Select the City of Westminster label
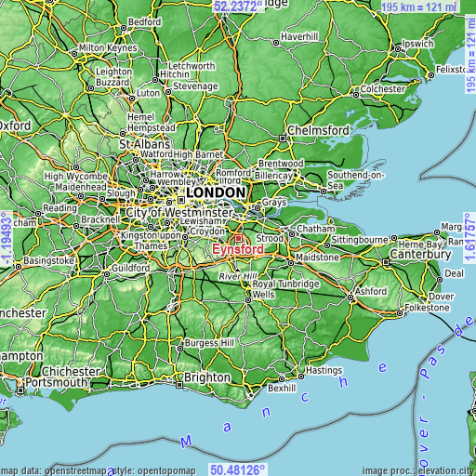This screenshot has width=476, height=476. coord(179,213)
